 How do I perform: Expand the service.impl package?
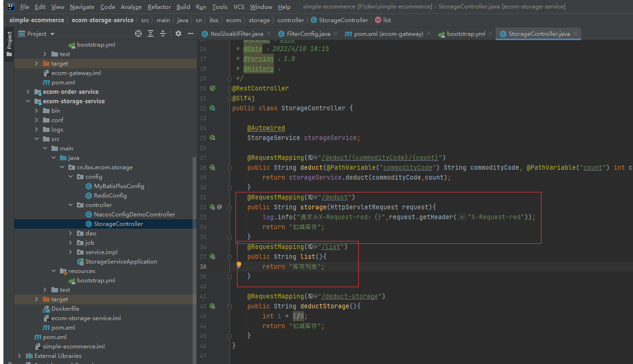pos(71,252)
